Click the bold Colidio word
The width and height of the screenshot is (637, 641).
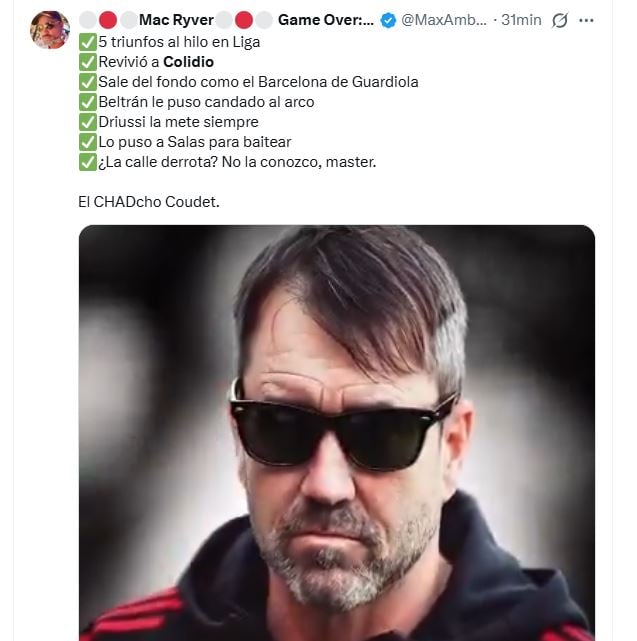point(189,62)
